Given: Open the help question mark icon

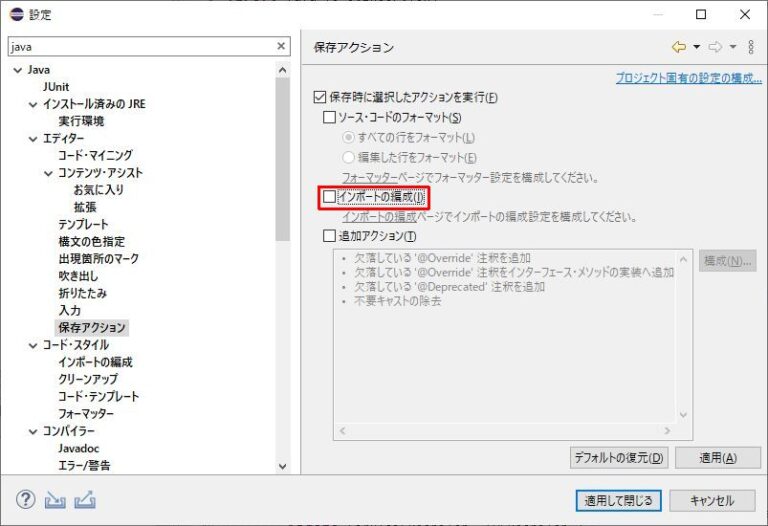Looking at the screenshot, I should pyautogui.click(x=25, y=500).
